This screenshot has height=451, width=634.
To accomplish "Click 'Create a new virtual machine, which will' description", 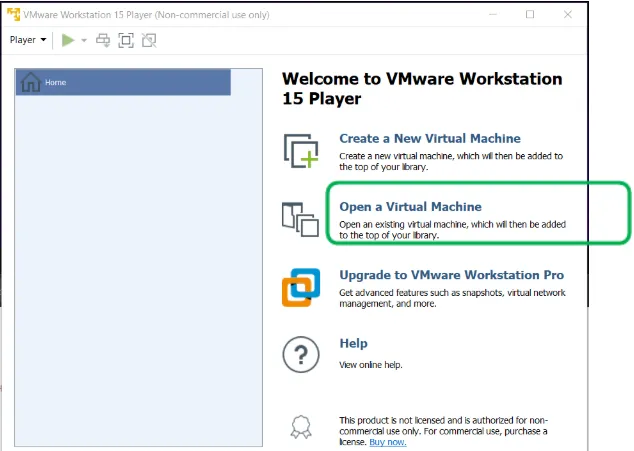I will [x=451, y=161].
